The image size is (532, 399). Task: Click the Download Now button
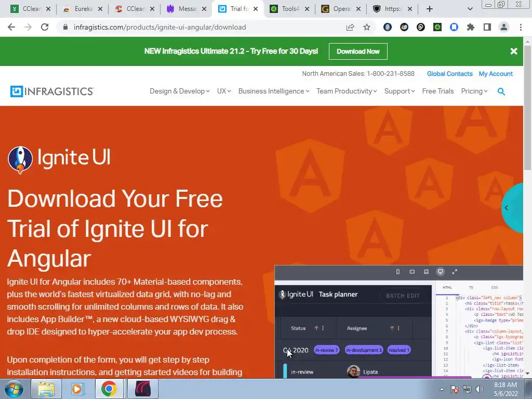pos(358,51)
